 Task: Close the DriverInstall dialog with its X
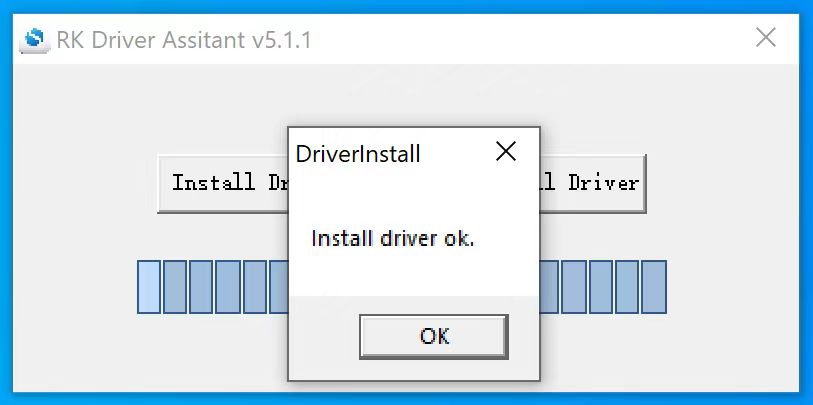click(x=506, y=152)
